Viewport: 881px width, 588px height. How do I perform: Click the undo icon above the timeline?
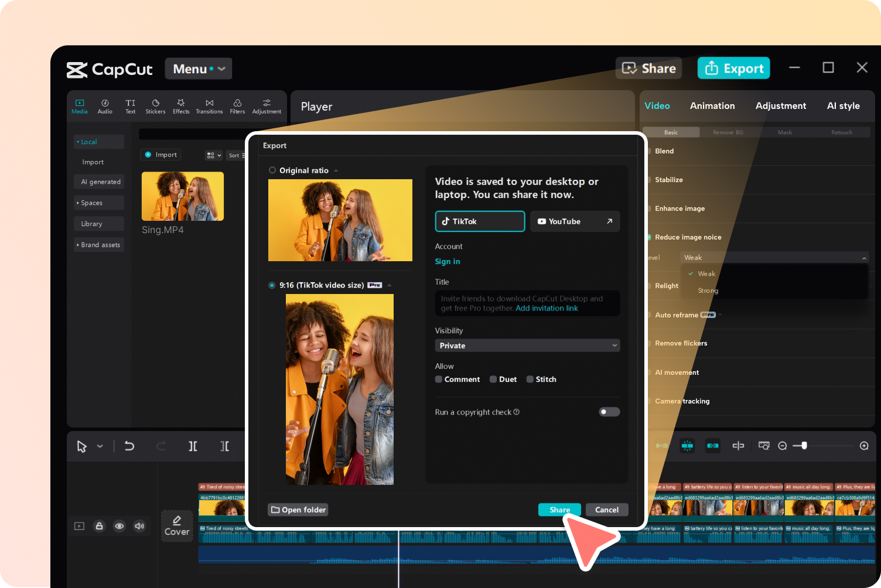click(x=129, y=446)
